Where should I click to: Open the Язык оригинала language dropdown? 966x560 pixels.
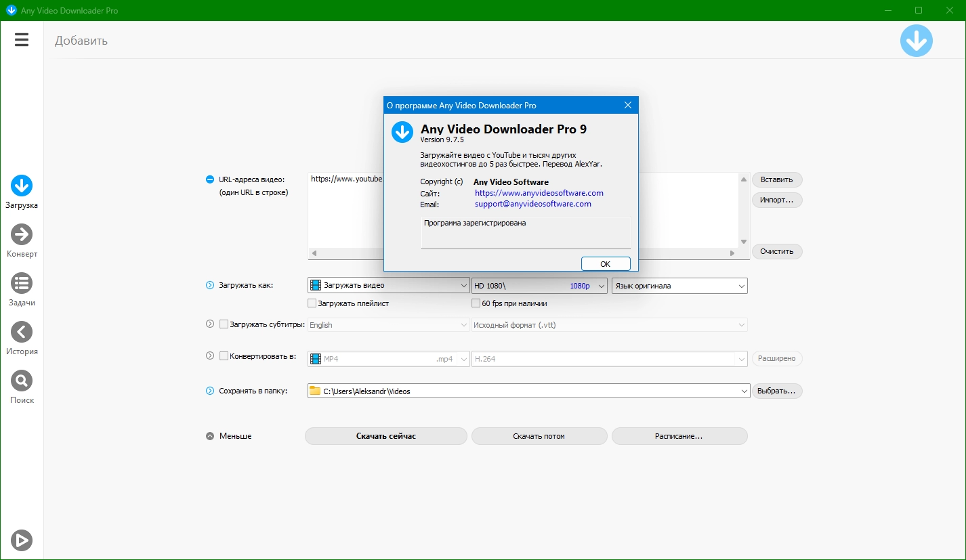click(x=679, y=286)
